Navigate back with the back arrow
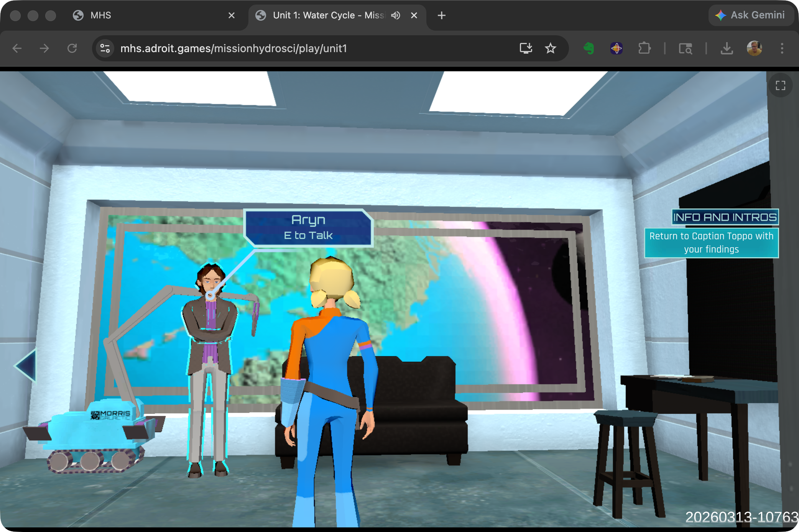 click(x=17, y=48)
